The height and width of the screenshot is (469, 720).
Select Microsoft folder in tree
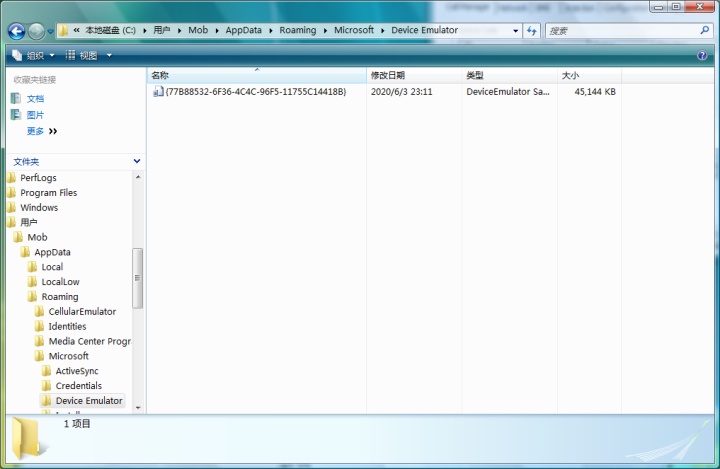tap(68, 356)
